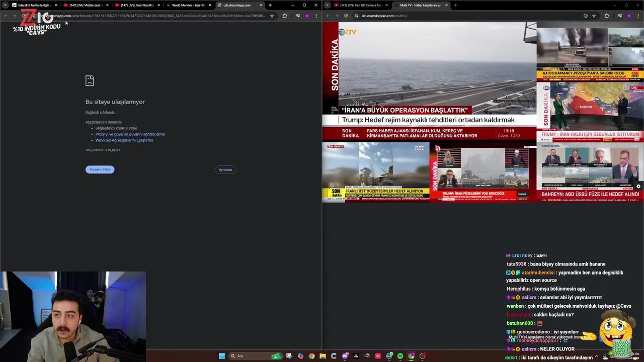Select the CNN Türk stream thumbnail
644x362 pixels.
tap(590, 51)
